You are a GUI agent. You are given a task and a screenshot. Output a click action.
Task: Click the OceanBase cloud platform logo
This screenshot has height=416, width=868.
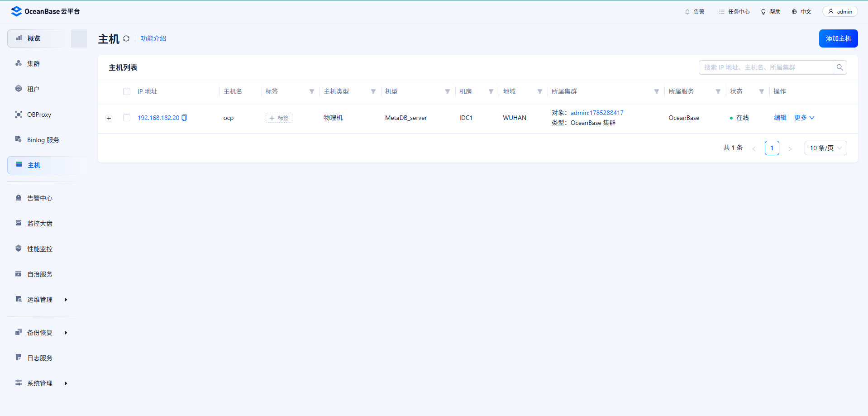(x=45, y=11)
